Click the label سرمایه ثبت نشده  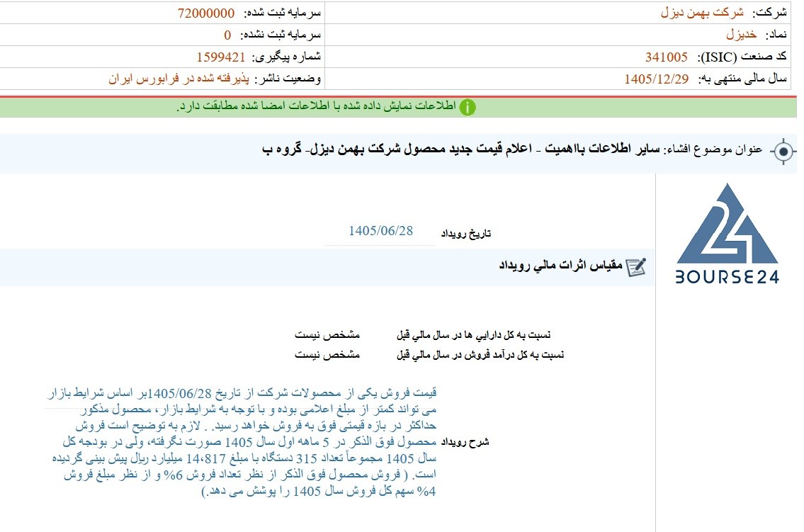[282, 35]
